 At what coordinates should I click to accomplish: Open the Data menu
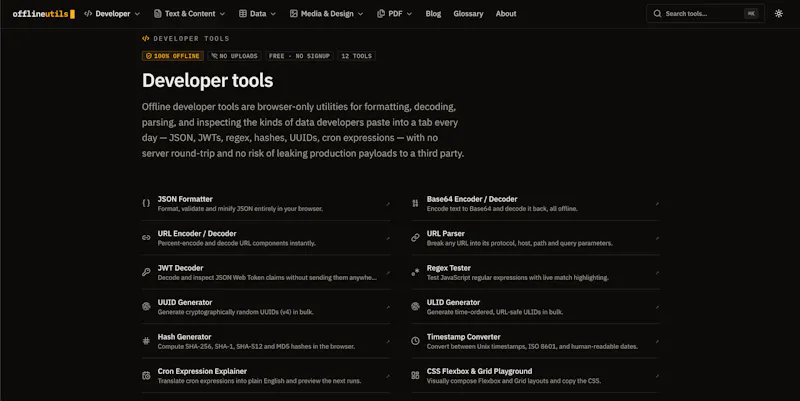pos(257,14)
